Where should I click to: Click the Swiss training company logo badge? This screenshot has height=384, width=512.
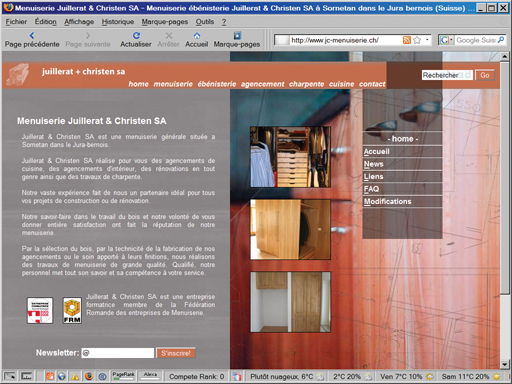coord(40,310)
